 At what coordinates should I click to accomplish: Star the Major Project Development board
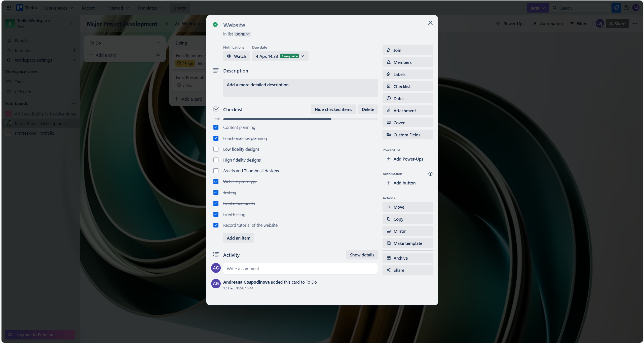pos(166,24)
